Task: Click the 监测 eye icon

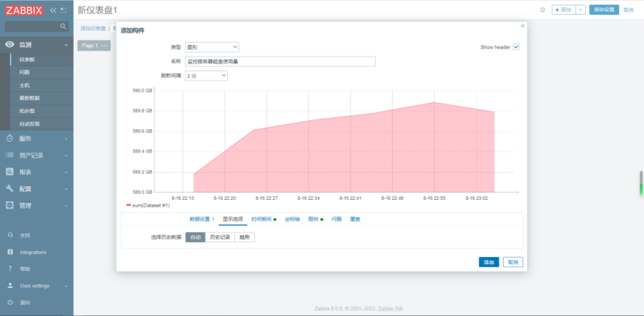Action: tap(10, 45)
